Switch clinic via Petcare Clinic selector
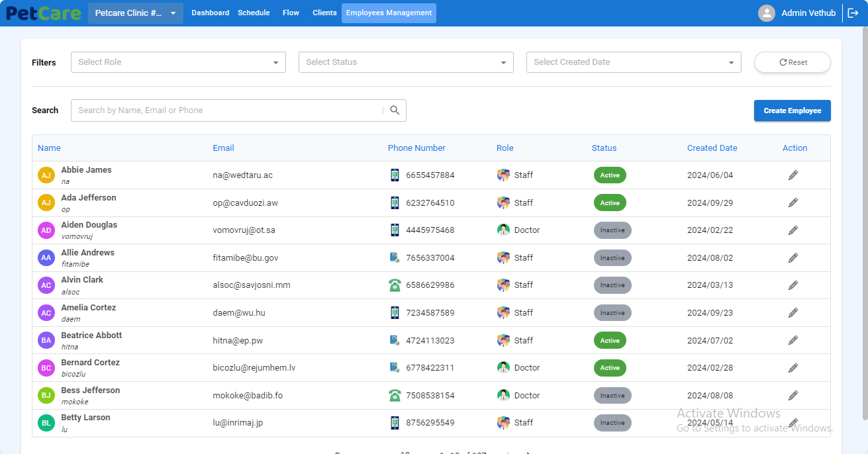 pos(135,13)
